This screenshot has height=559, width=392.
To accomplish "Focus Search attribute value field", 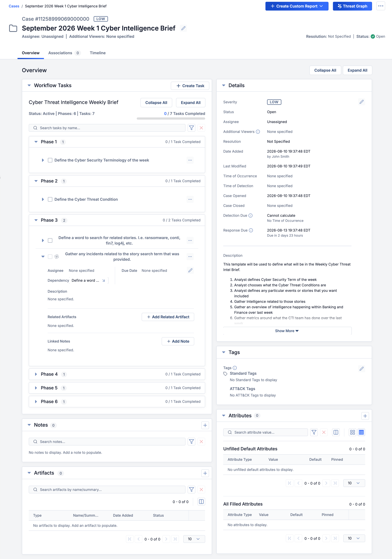I will [266, 432].
